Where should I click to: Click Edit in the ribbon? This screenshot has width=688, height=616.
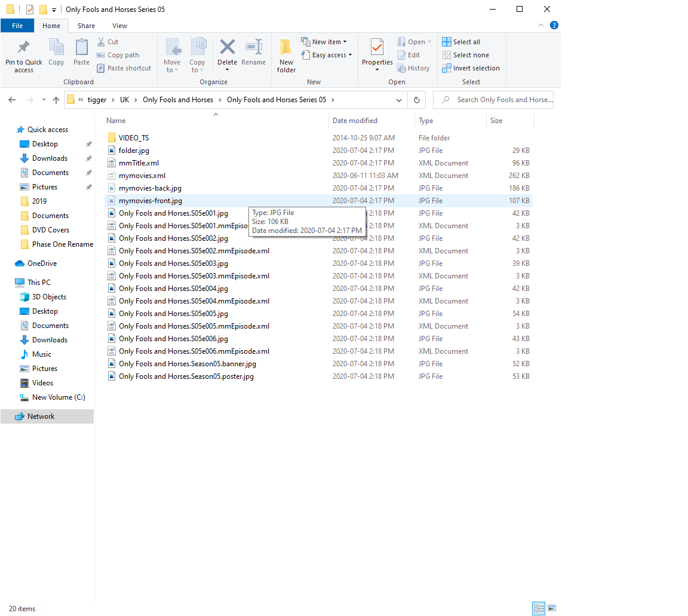coord(409,55)
